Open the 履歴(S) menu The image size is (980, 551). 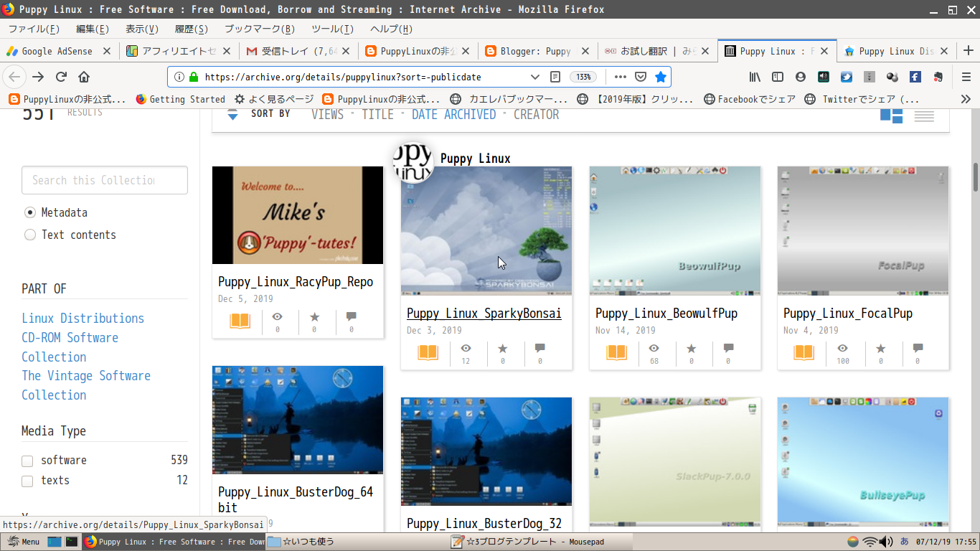(192, 29)
